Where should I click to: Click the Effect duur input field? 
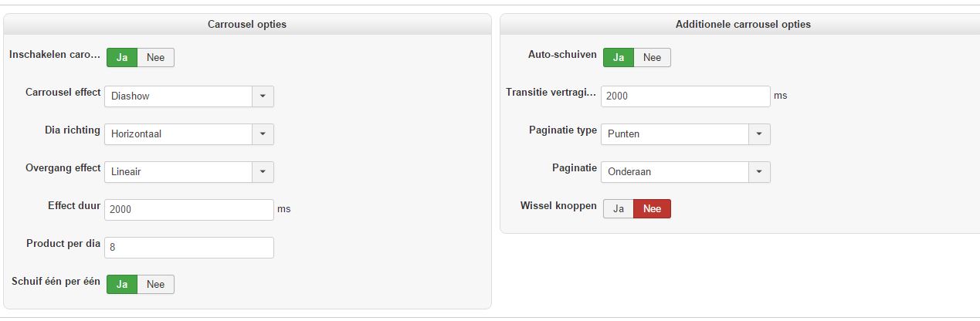click(x=188, y=209)
